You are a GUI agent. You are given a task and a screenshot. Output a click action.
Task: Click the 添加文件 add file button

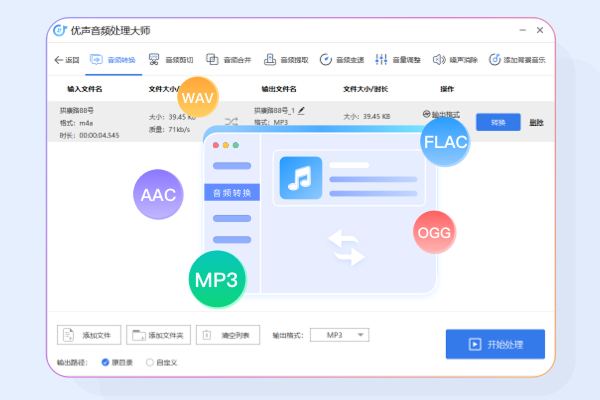point(91,335)
